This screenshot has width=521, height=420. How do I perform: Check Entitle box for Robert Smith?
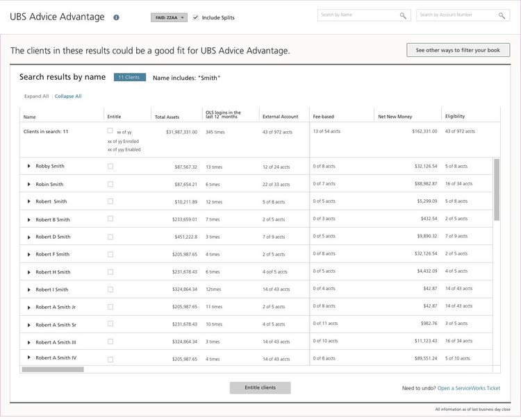[110, 201]
